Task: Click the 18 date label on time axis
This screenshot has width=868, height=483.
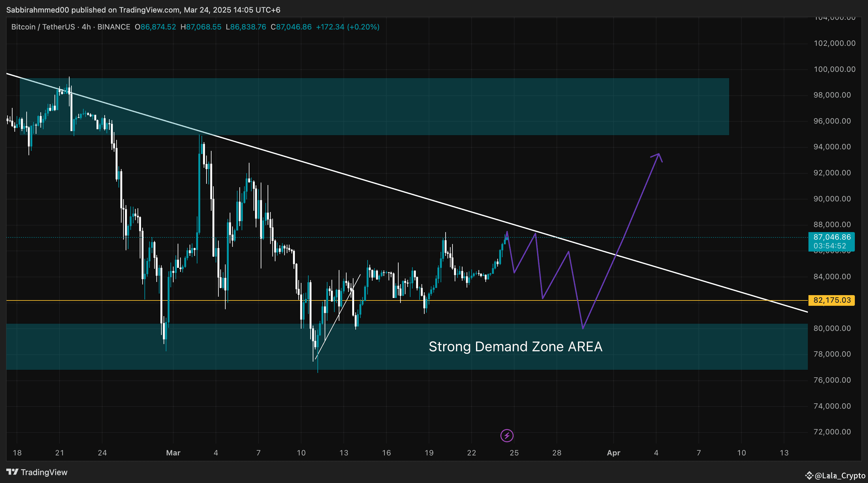Action: [17, 453]
